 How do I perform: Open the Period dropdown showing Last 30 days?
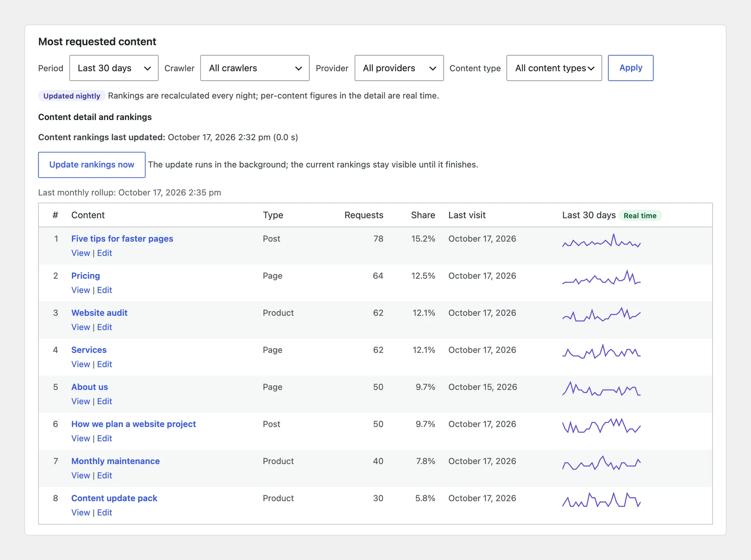pos(114,68)
